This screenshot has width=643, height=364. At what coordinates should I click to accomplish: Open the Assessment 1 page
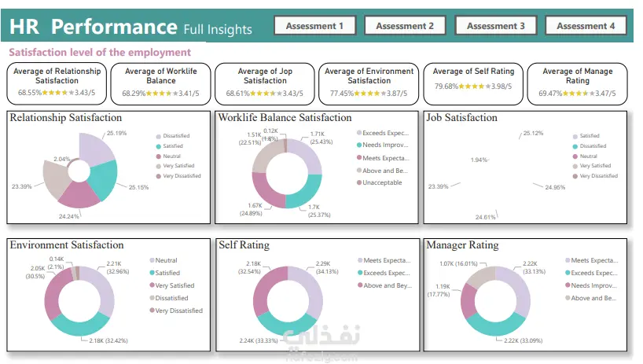click(314, 26)
